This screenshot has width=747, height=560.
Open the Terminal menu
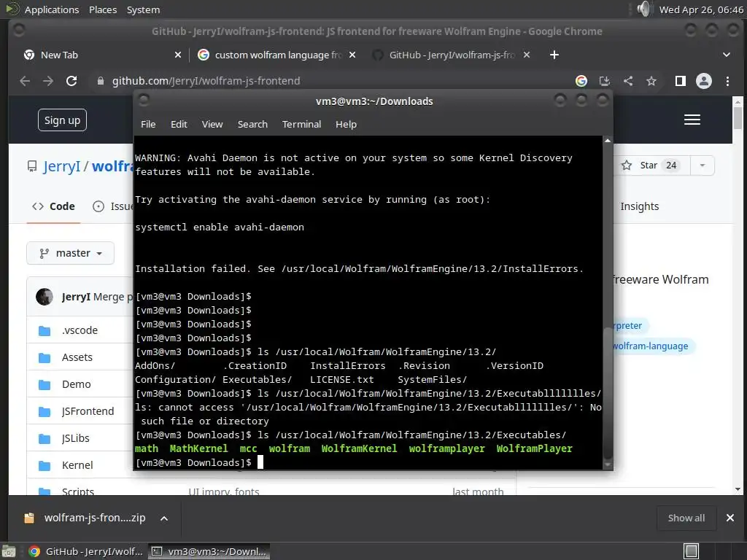coord(301,124)
